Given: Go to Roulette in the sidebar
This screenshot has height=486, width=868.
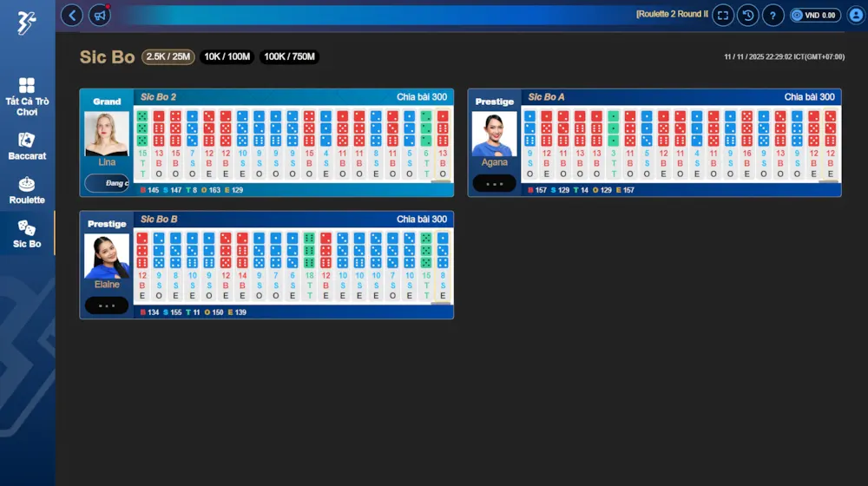Looking at the screenshot, I should tap(27, 191).
